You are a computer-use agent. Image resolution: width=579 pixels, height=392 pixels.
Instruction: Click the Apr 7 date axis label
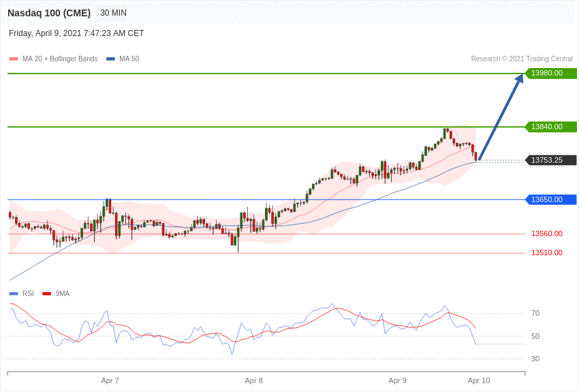point(110,380)
